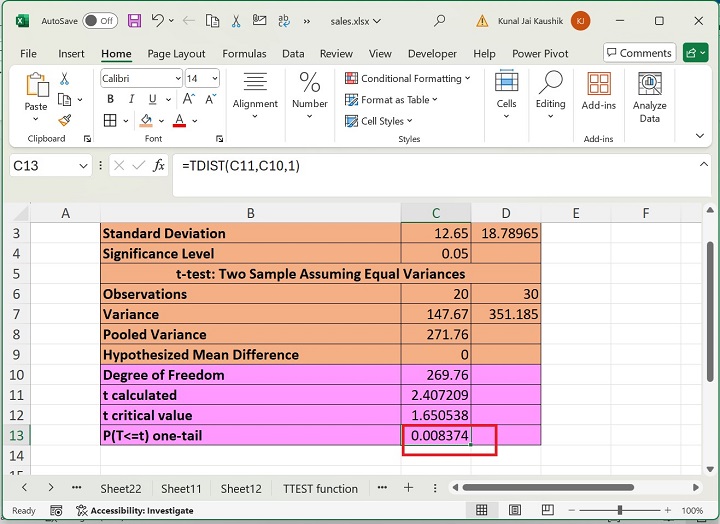Switch to the TTEST function sheet
Image resolution: width=720 pixels, height=524 pixels.
(320, 488)
